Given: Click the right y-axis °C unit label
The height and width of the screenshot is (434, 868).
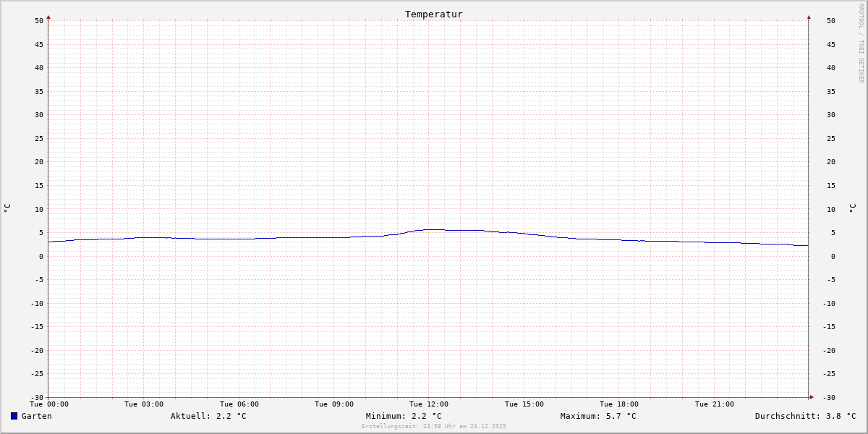Looking at the screenshot, I should [852, 208].
